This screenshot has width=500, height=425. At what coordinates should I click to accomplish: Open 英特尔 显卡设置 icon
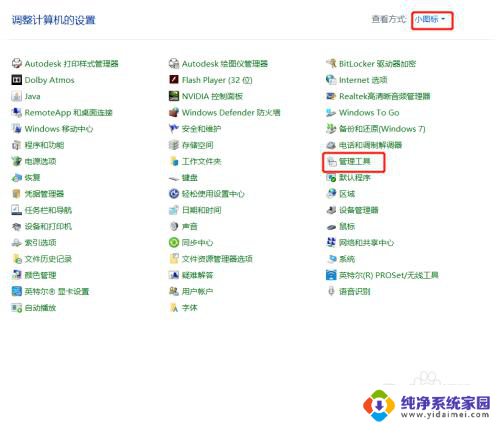coord(17,291)
